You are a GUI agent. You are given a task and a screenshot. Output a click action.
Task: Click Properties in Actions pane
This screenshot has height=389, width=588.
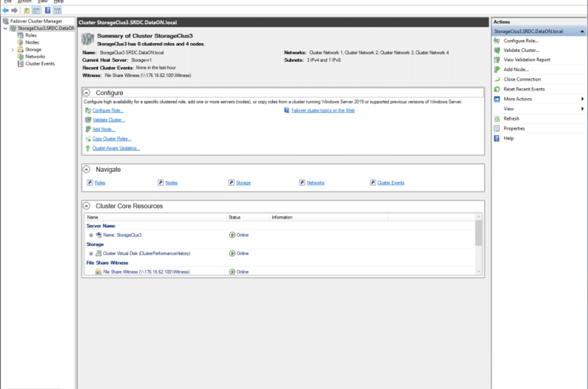click(514, 128)
